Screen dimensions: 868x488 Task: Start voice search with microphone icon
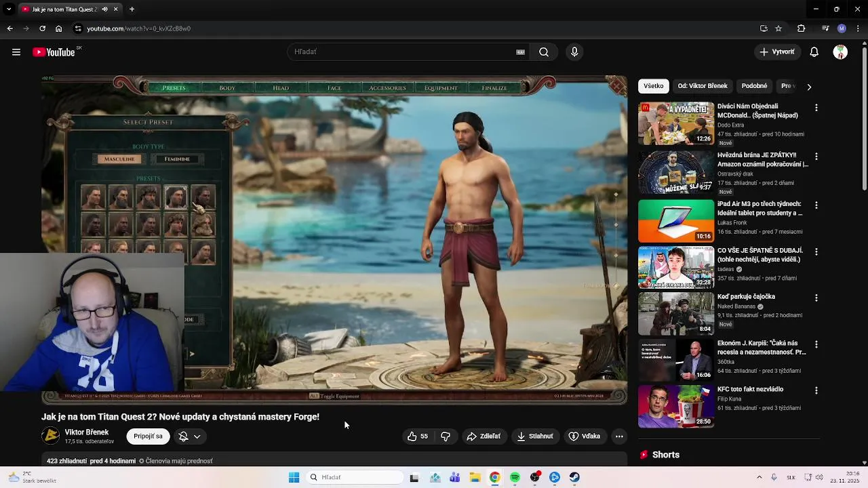574,52
